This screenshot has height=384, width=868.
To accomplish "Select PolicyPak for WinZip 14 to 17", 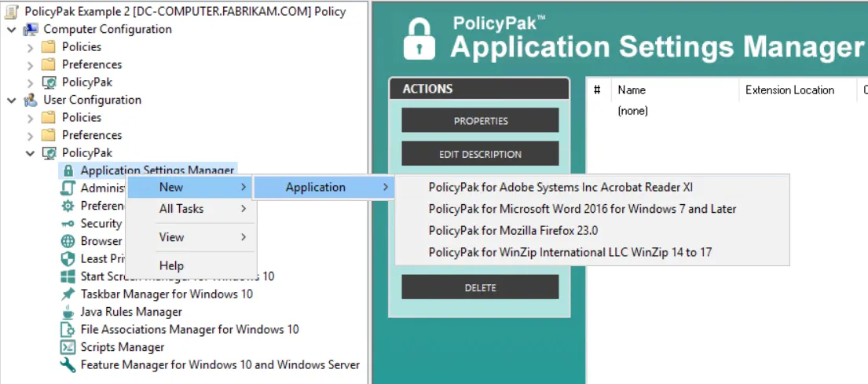I will 592,252.
